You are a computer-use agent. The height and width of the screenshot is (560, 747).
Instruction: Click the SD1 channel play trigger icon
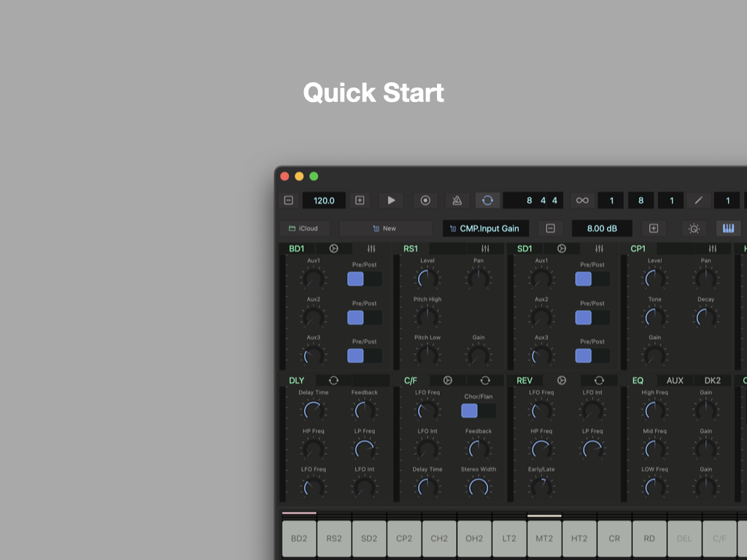pyautogui.click(x=562, y=249)
